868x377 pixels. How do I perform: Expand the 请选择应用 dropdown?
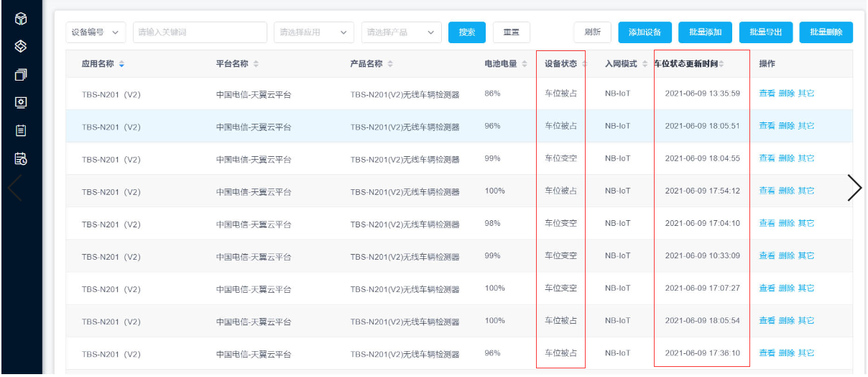pos(313,32)
